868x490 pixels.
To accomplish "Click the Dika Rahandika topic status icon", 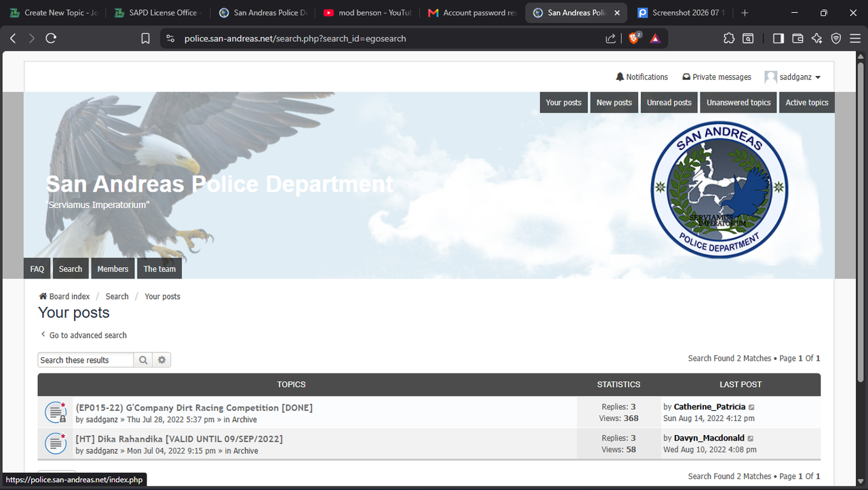I will tap(56, 443).
